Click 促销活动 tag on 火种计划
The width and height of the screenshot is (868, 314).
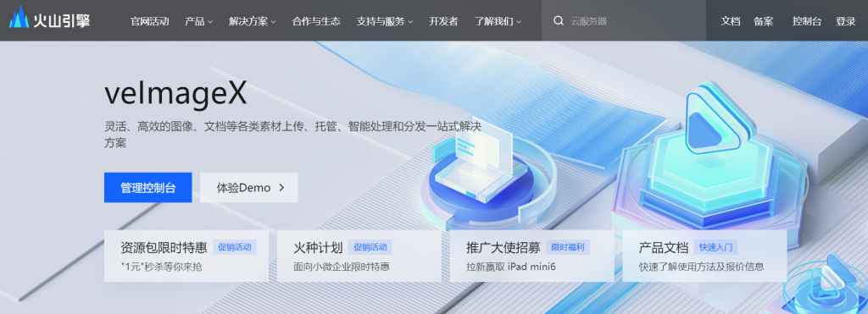click(x=370, y=247)
